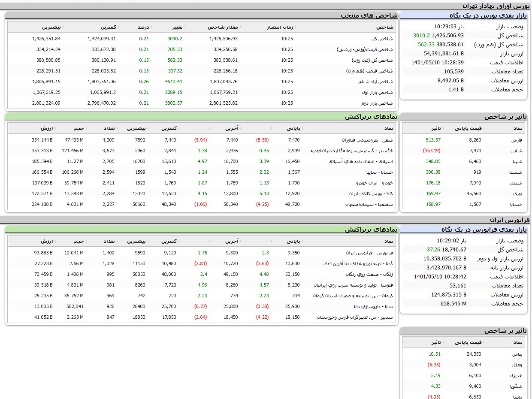Select 'شبندر' in the bourse index-impact table
Viewport: 532px width, 399px height.
pos(517,183)
